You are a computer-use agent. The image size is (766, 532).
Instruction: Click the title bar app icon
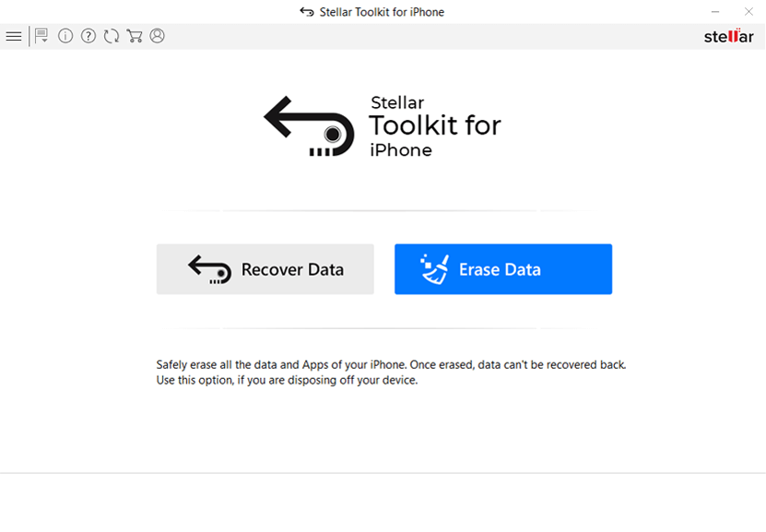(x=307, y=12)
